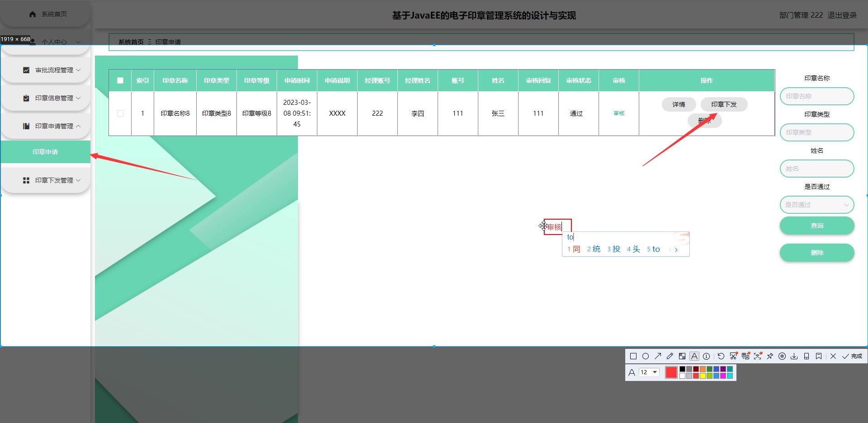Select the rectangle annotation tool

point(633,356)
